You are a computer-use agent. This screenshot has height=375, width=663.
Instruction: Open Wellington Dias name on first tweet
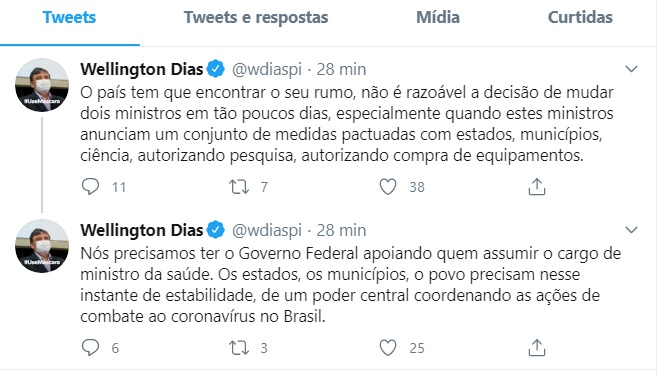tap(142, 69)
